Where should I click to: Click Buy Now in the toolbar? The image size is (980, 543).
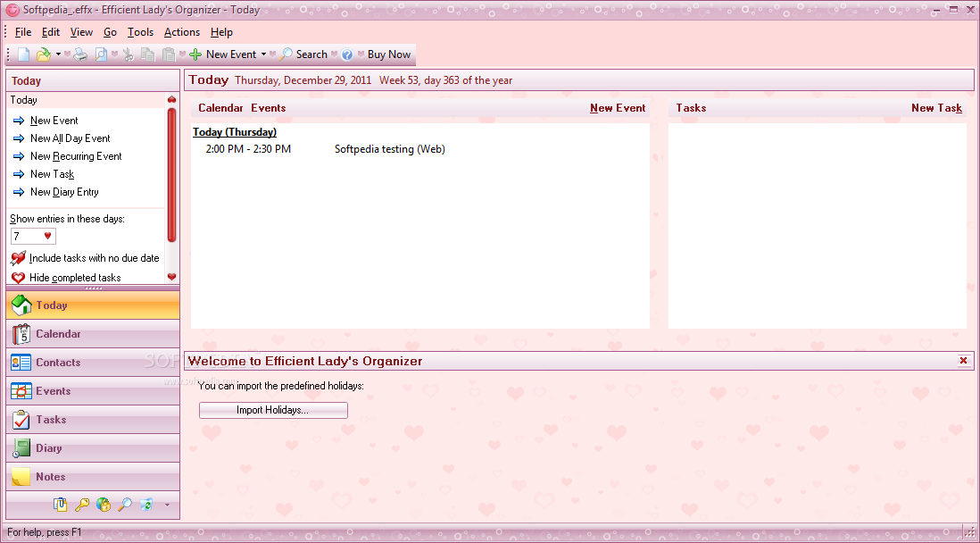click(x=389, y=54)
